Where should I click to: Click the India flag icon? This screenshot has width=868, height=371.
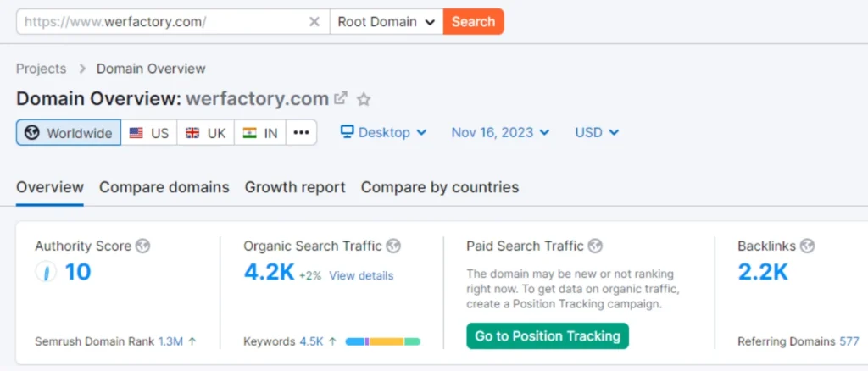click(250, 133)
